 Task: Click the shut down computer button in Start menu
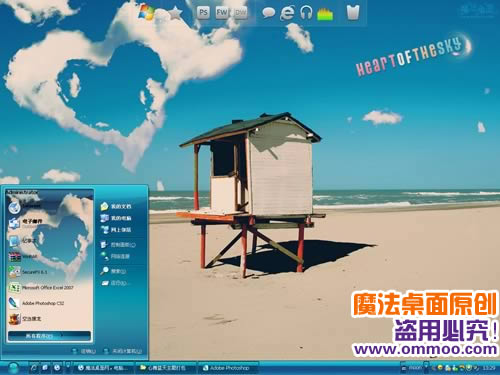tap(123, 351)
